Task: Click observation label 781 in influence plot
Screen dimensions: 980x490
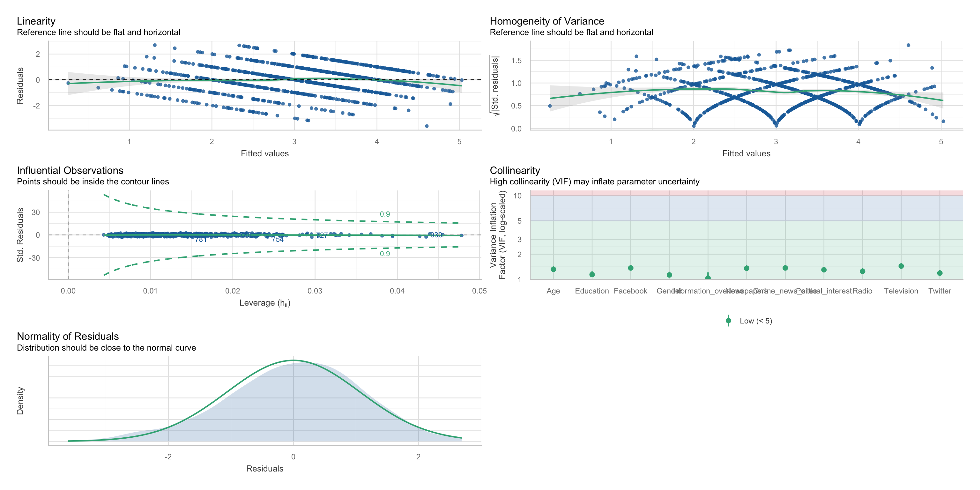Action: pyautogui.click(x=200, y=240)
